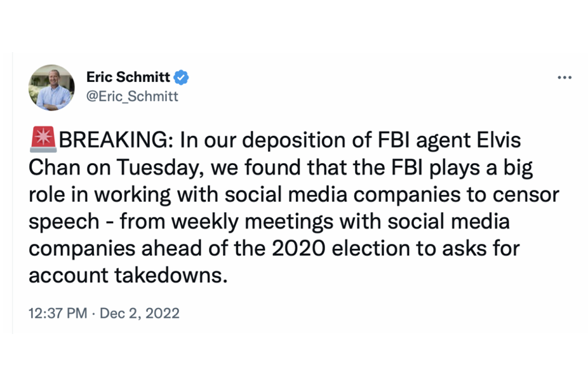
Task: Click the word censor in the tweet
Action: [x=526, y=196]
